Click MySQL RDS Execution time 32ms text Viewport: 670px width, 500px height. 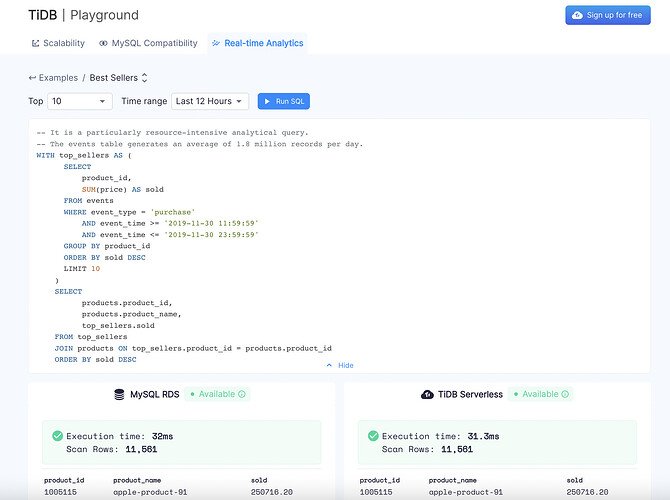click(120, 436)
